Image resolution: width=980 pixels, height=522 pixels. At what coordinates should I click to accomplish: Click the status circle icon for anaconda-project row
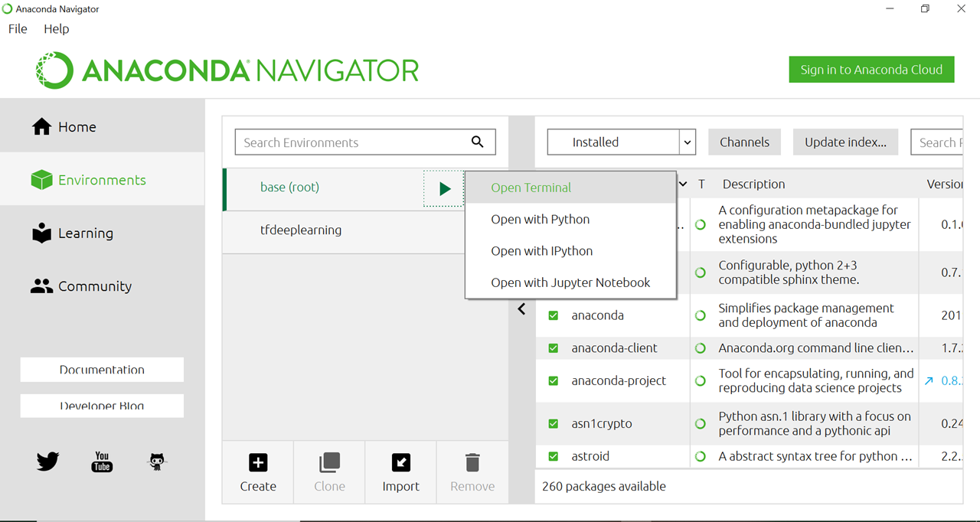click(x=700, y=380)
